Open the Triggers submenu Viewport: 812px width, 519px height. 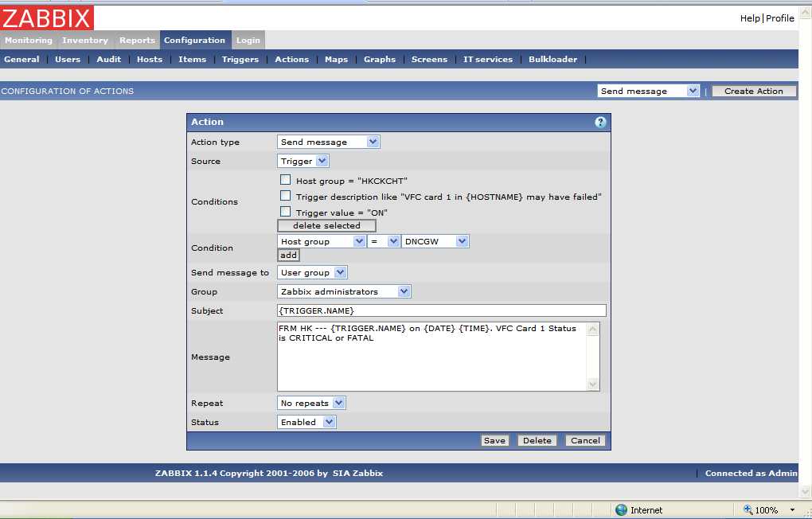click(240, 60)
